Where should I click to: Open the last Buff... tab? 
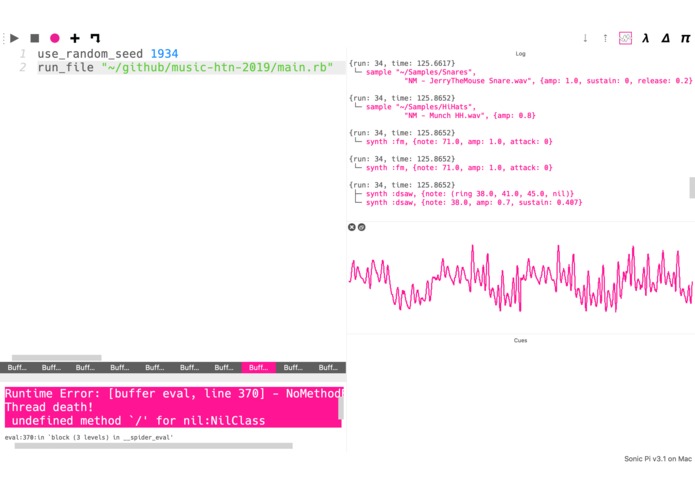pyautogui.click(x=328, y=367)
